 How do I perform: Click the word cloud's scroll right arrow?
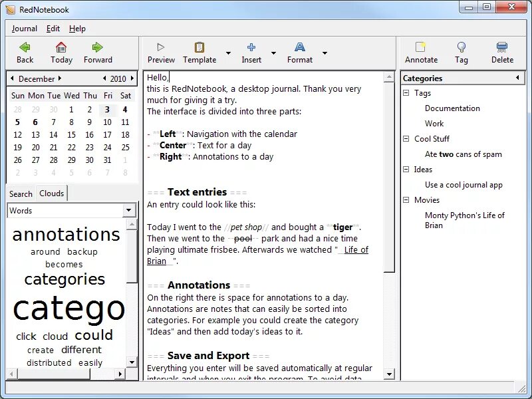point(120,374)
